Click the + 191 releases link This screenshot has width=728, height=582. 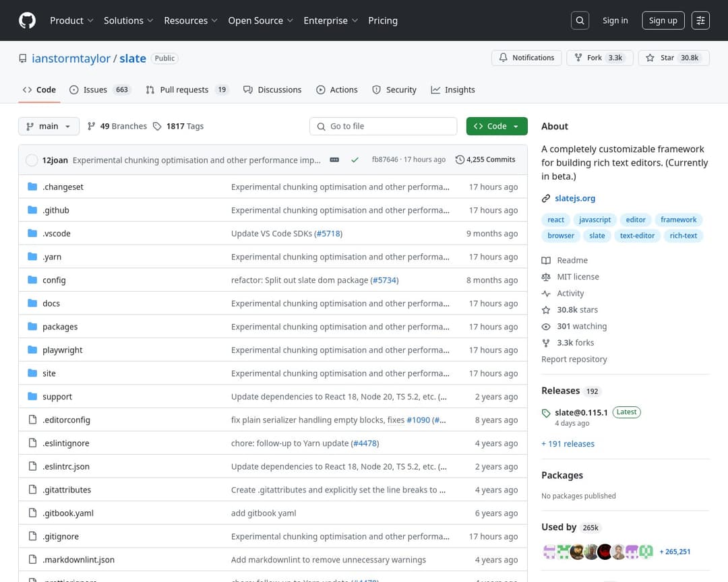568,444
